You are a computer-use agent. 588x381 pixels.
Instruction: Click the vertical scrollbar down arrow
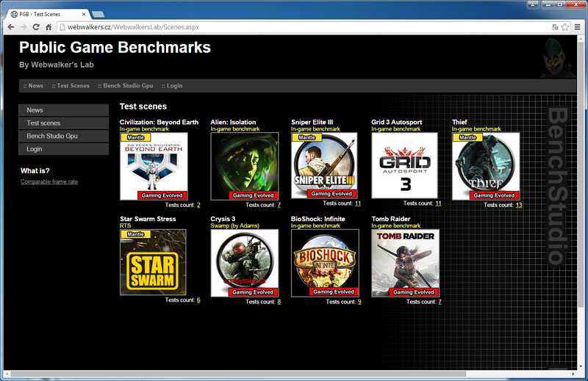581,366
